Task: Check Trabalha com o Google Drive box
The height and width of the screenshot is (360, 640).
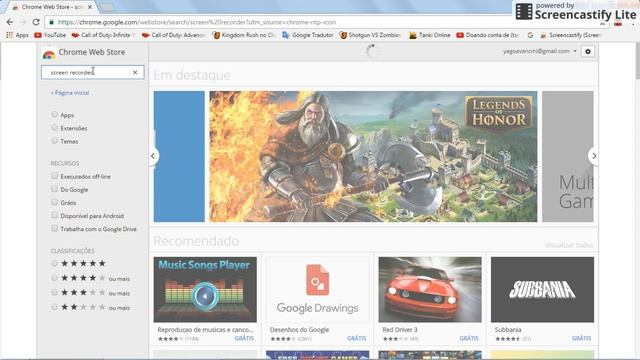Action: 54,228
